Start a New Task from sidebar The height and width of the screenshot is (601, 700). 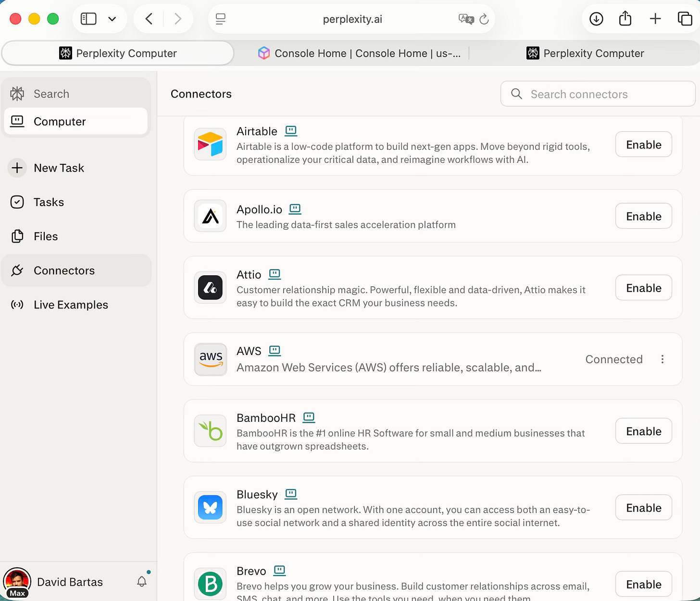click(76, 168)
